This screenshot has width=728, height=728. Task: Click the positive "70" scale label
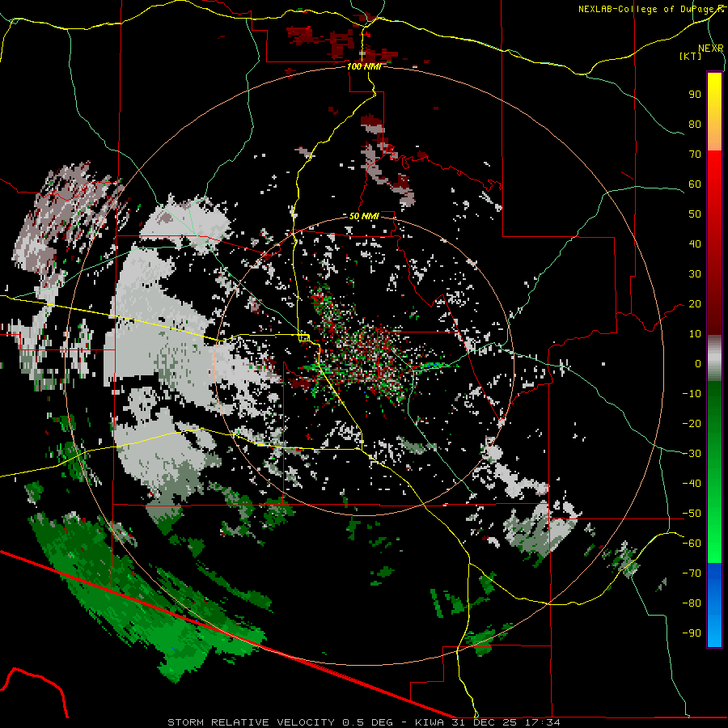(695, 154)
